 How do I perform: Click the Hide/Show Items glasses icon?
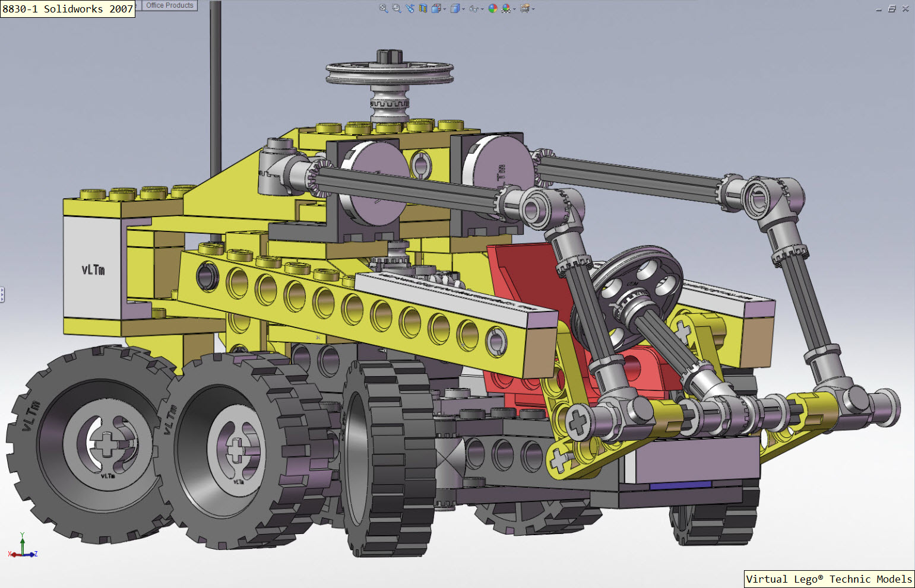point(473,8)
